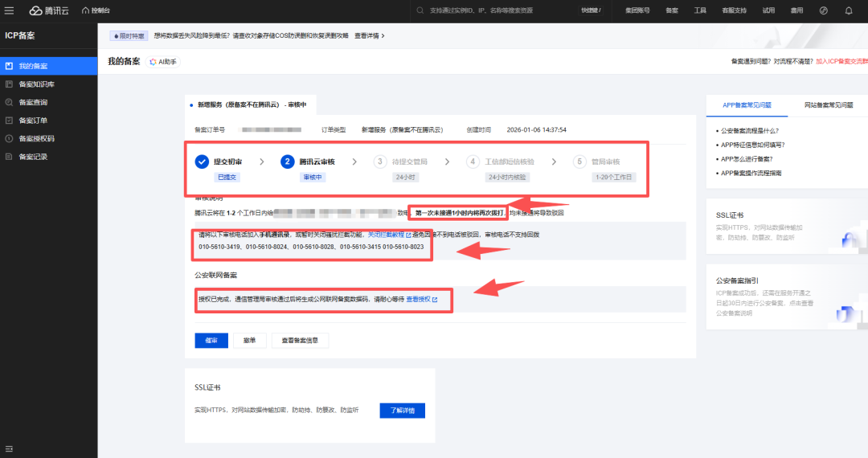The image size is (868, 458).
Task: Click the AI助手 sparkle icon
Action: click(x=153, y=62)
